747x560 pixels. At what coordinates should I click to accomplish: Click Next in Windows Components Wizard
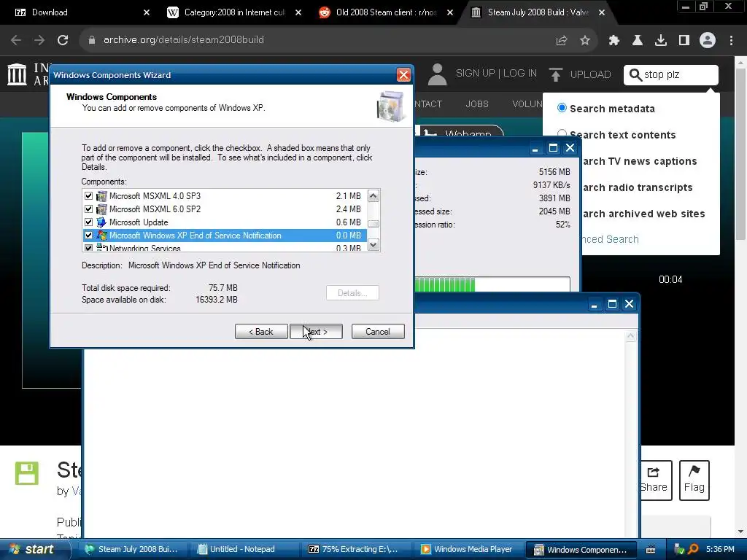tap(316, 332)
